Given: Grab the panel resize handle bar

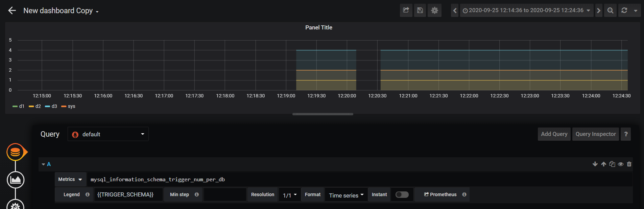Looking at the screenshot, I should pyautogui.click(x=323, y=114).
